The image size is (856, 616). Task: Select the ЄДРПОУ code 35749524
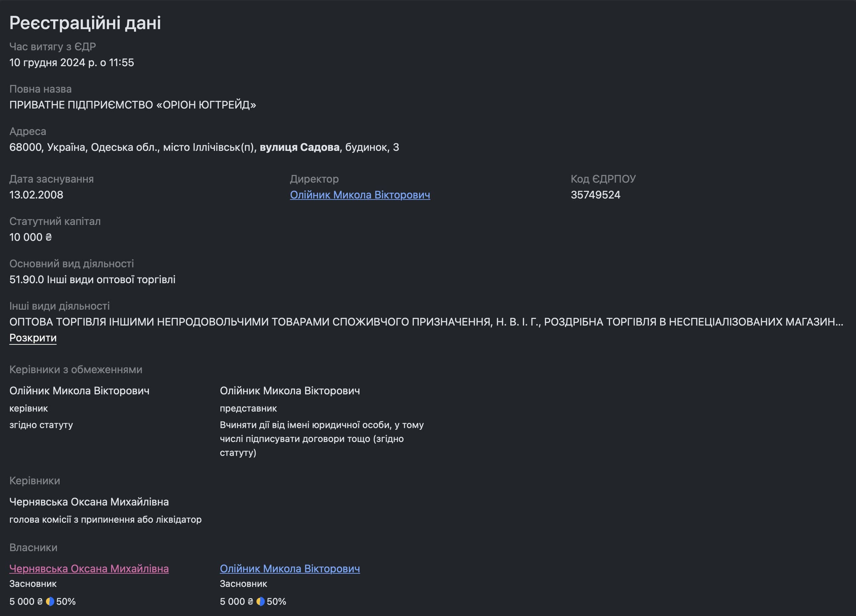coord(595,195)
